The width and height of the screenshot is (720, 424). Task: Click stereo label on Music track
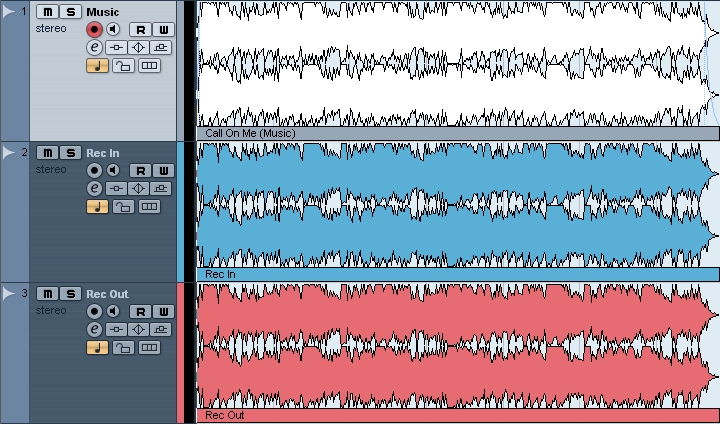51,28
